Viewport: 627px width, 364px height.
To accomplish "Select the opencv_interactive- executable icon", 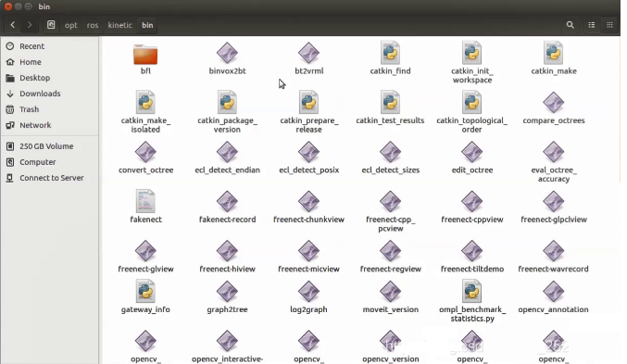I will [227, 341].
